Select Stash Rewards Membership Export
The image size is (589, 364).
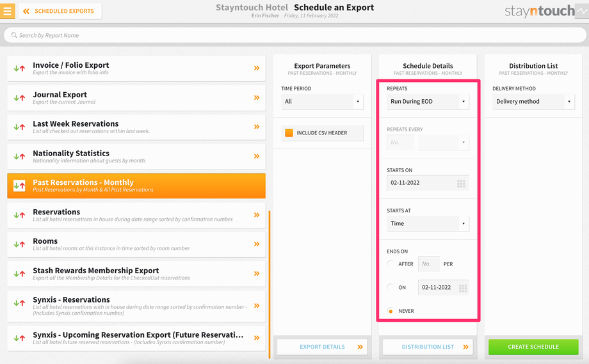[x=136, y=274]
